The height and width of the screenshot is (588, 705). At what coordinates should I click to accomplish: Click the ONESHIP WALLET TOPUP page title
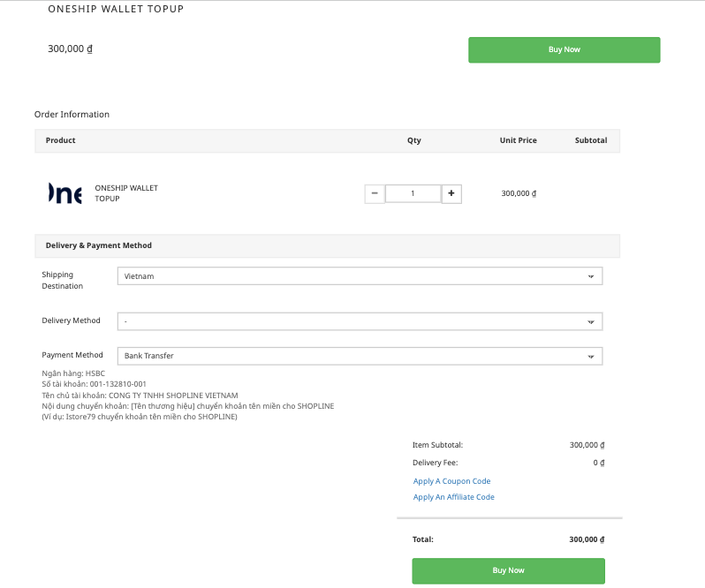(x=116, y=9)
